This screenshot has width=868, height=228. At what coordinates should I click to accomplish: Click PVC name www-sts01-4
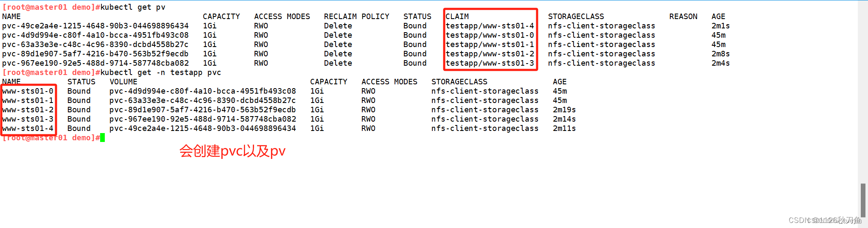[28, 128]
